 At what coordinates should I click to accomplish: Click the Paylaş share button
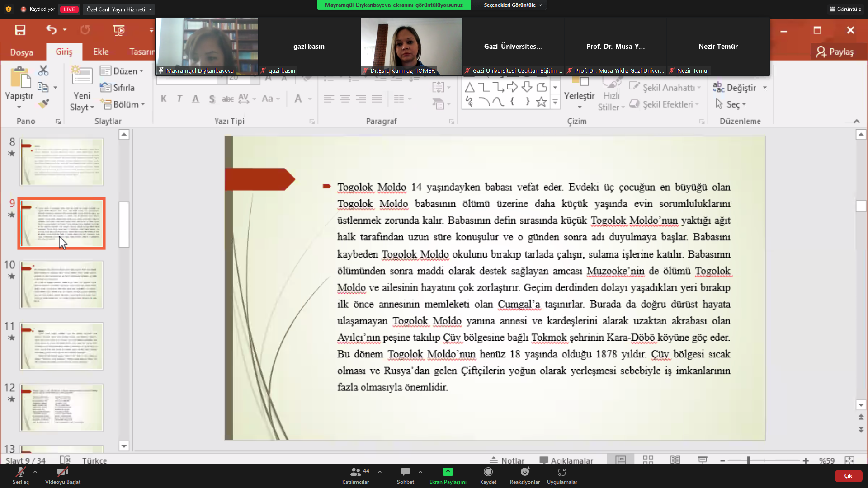835,52
